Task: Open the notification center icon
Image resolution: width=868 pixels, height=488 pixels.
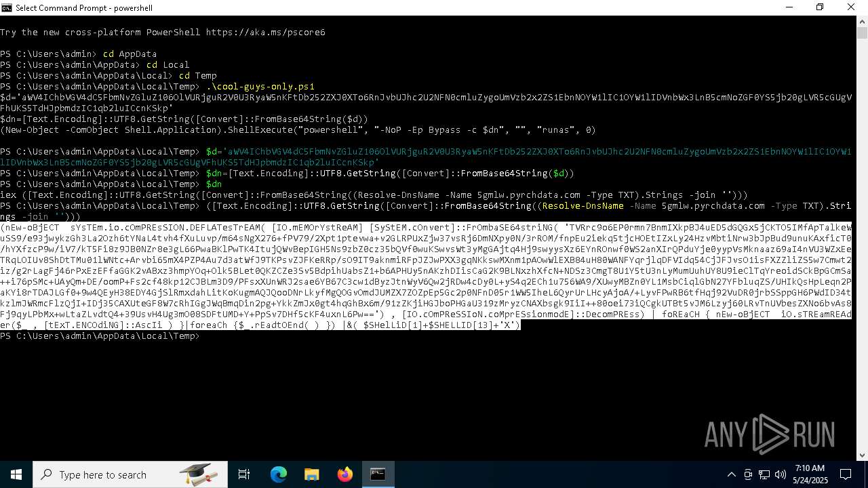Action: click(846, 474)
